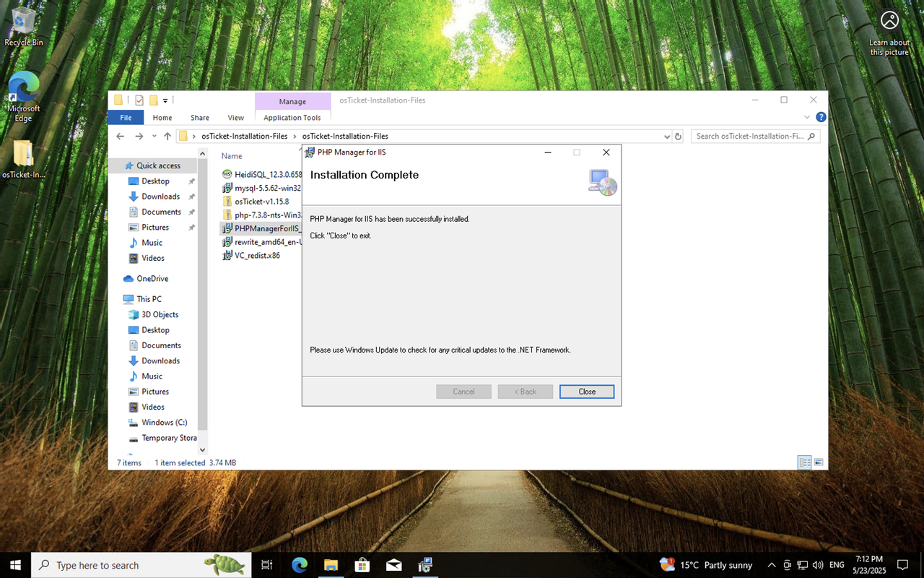This screenshot has height=578, width=924.
Task: Click the Properties quick access toolbar icon
Action: tap(139, 100)
